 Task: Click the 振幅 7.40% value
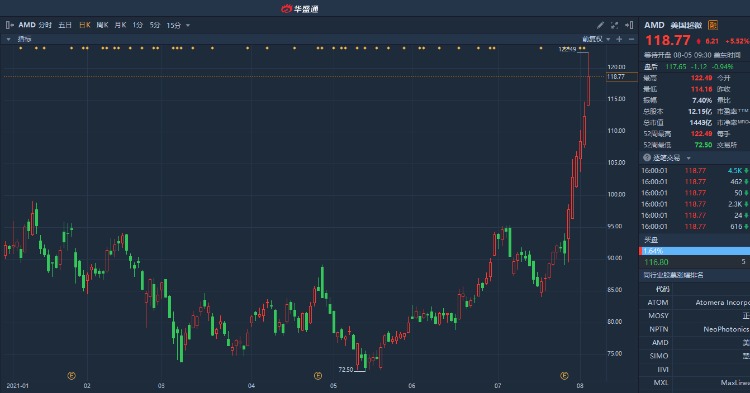[x=702, y=100]
